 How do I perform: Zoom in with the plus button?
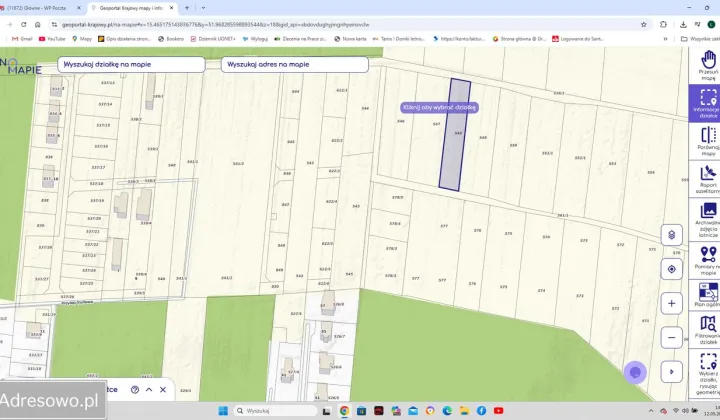click(x=672, y=303)
